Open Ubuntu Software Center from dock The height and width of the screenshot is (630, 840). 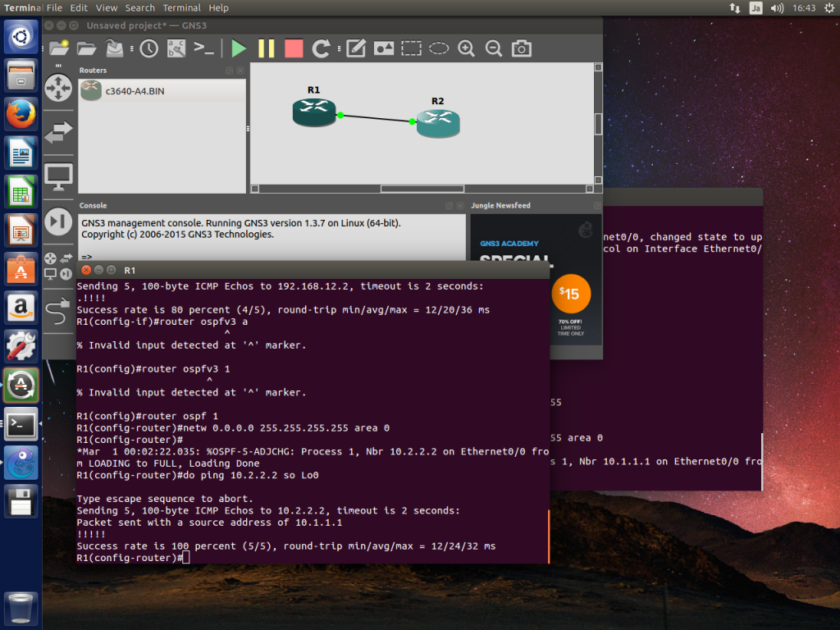(21, 269)
